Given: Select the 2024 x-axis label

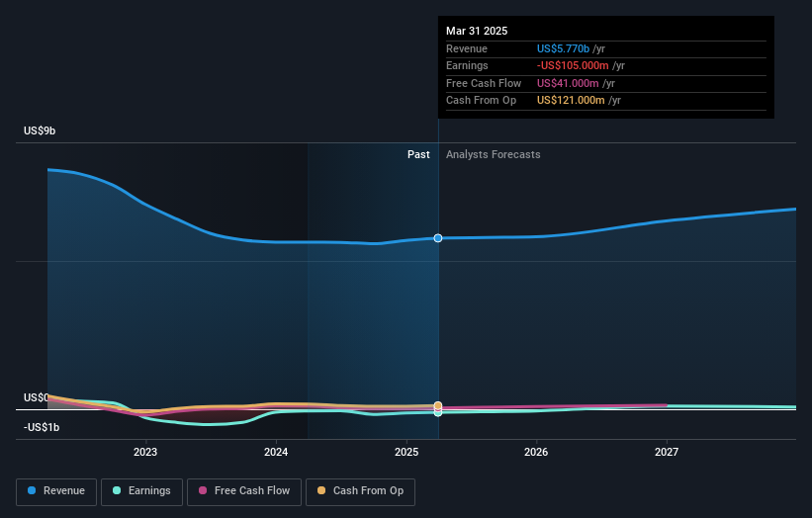Looking at the screenshot, I should 276,452.
